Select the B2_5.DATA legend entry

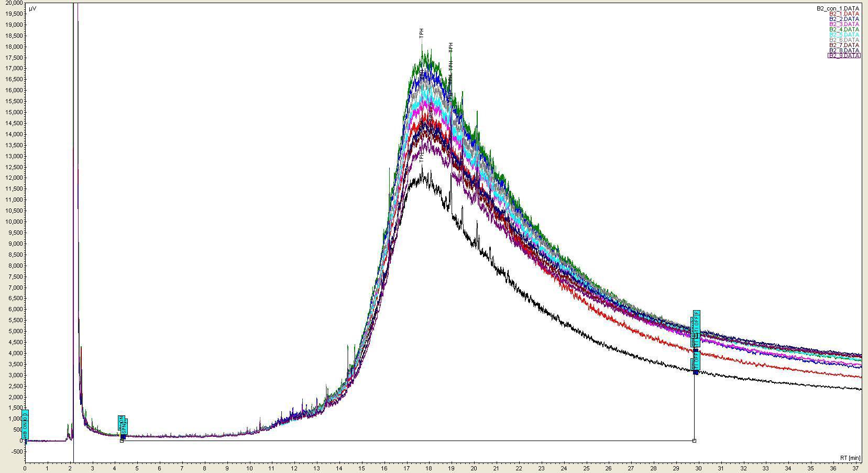point(844,35)
